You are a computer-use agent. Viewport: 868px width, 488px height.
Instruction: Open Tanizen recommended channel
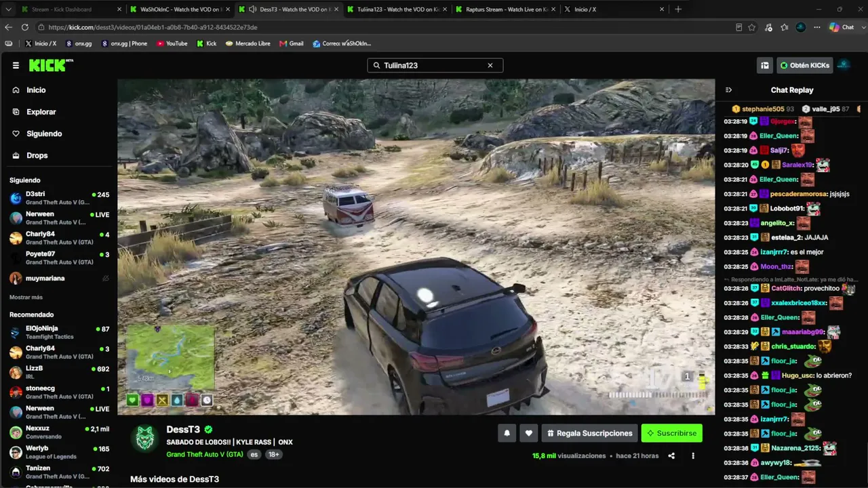click(59, 472)
